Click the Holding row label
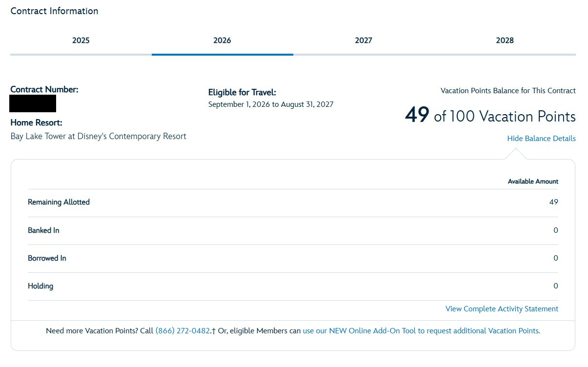Viewport: 588px width, 367px height. pyautogui.click(x=41, y=286)
